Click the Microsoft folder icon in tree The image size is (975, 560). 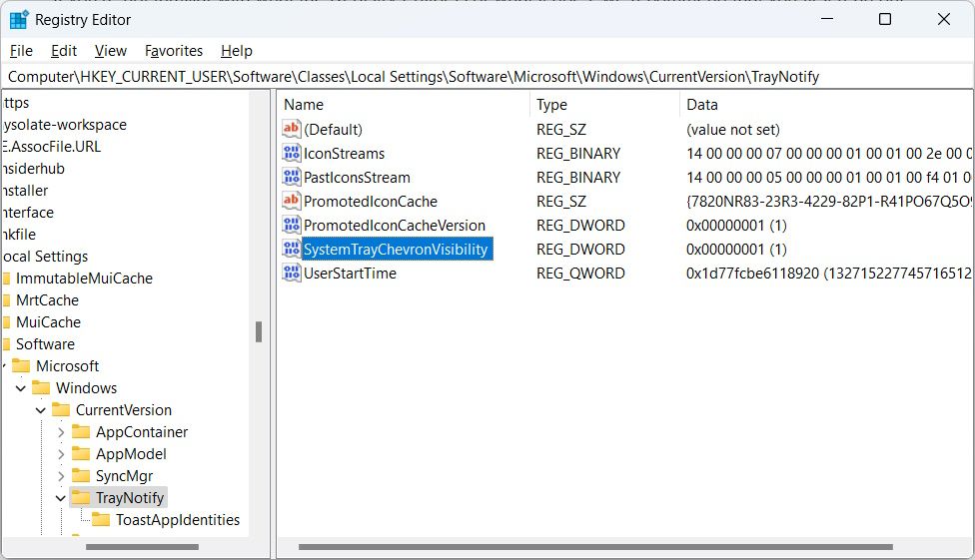pyautogui.click(x=21, y=365)
